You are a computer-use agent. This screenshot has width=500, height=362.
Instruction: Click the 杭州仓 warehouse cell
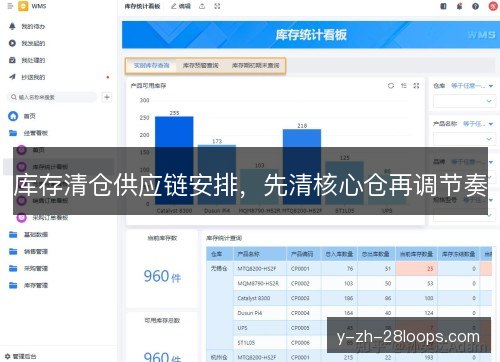click(x=220, y=357)
